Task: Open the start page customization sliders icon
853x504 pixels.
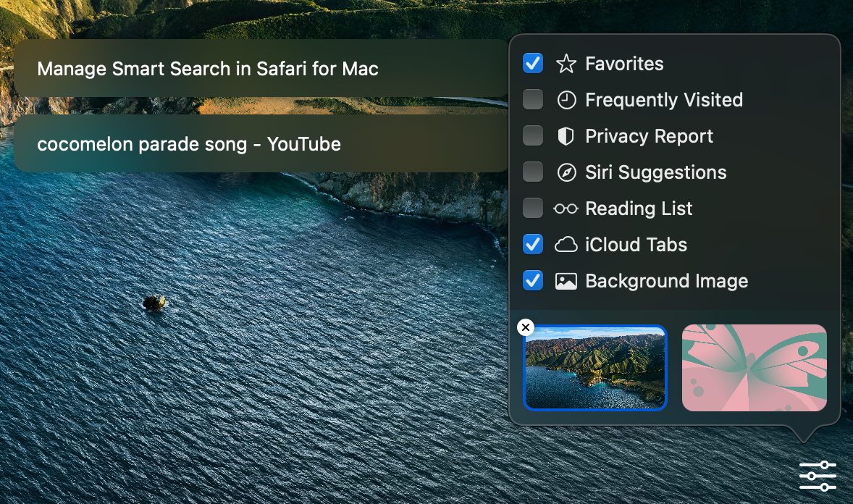Action: [818, 476]
